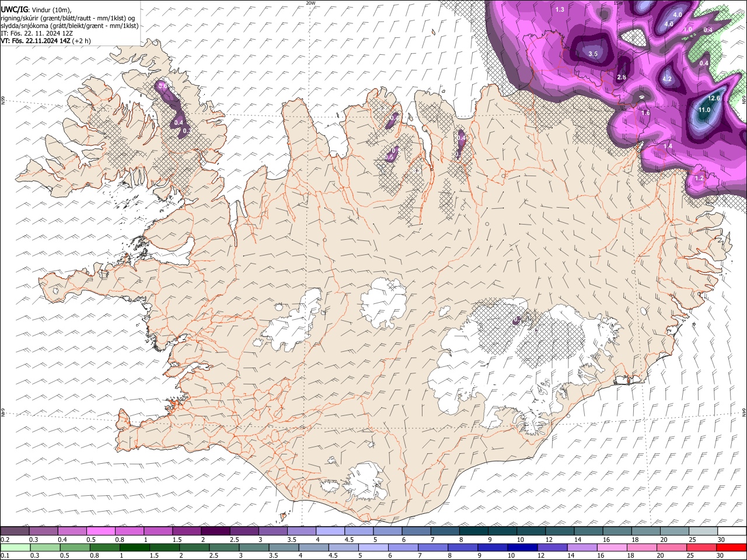
Task: Click the dark teal 8 swatch on snow scale
Action: (474, 531)
